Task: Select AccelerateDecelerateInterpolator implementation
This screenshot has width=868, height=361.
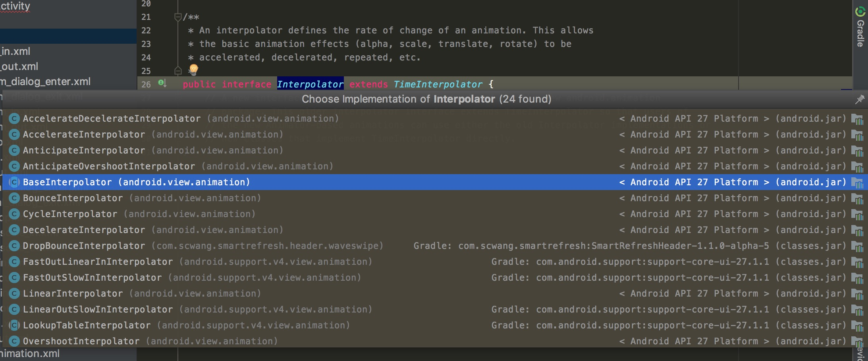Action: coord(435,118)
